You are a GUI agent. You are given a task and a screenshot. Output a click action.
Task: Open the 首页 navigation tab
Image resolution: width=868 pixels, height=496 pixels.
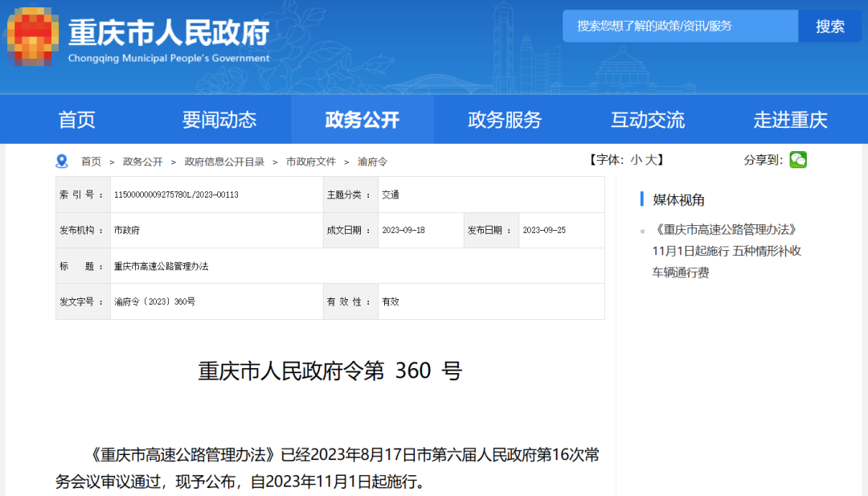77,120
